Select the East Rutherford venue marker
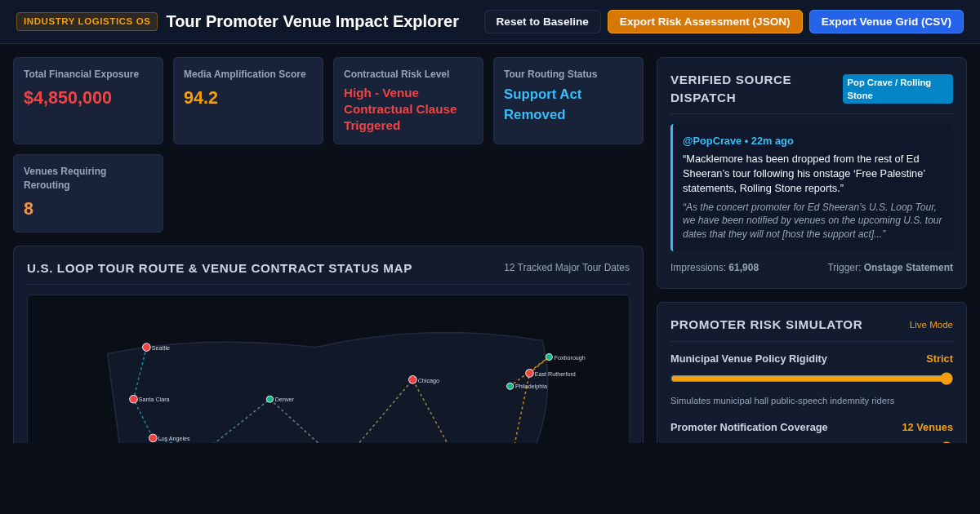This screenshot has height=514, width=980. pyautogui.click(x=529, y=373)
